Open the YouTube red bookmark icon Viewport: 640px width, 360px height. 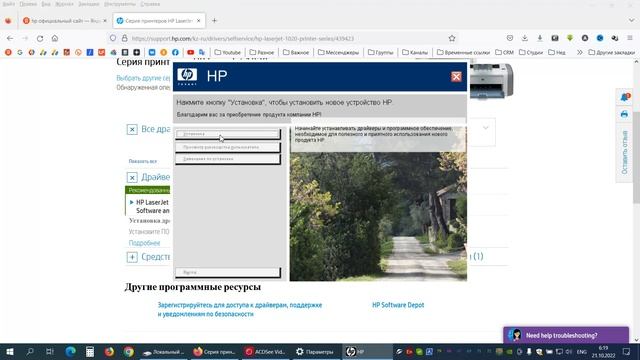pos(190,52)
